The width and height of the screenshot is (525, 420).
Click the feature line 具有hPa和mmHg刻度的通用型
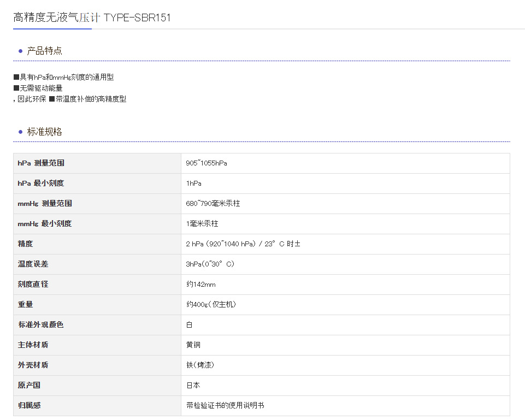pyautogui.click(x=63, y=78)
